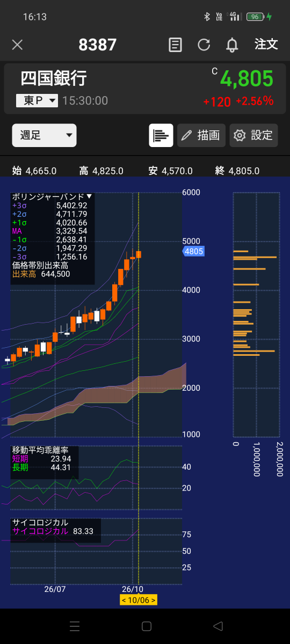The image size is (290, 644).
Task: Tap the 始 4,665.0 open value
Action: tap(34, 171)
